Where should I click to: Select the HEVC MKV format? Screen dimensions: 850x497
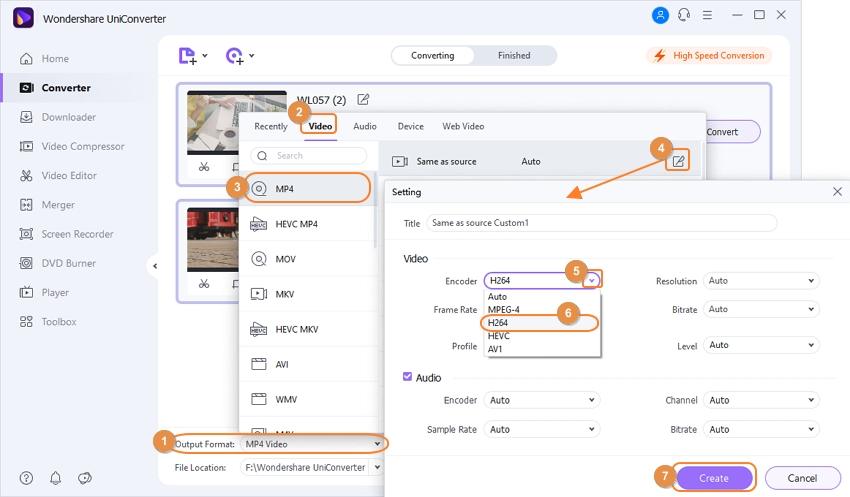tap(307, 330)
